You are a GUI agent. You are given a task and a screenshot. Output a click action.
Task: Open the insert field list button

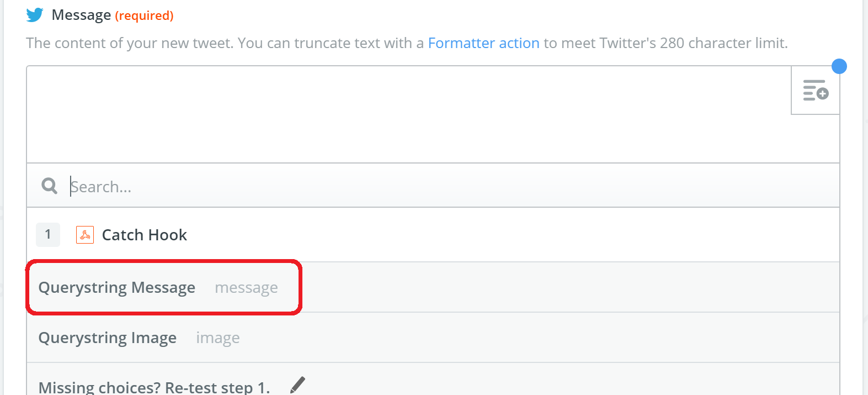point(816,90)
